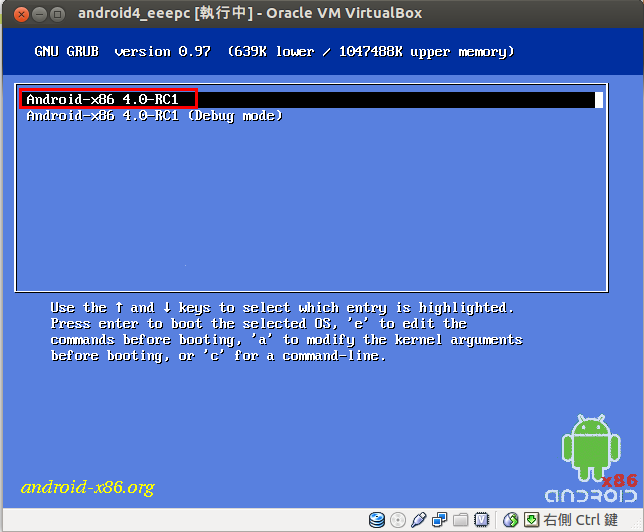
Task: Click the mouse integration globe icon
Action: [x=511, y=520]
